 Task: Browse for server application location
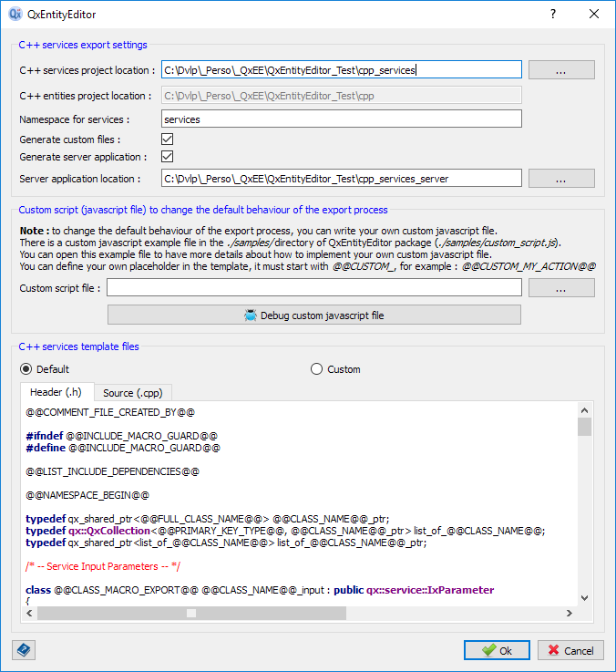point(561,179)
